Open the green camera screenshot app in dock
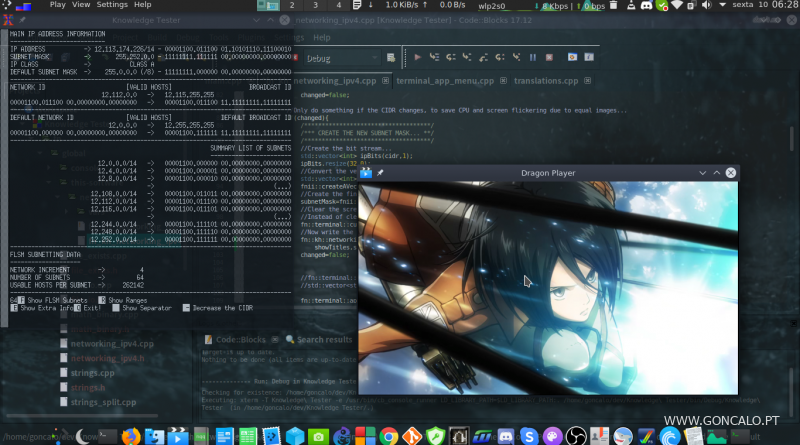The image size is (800, 445). pyautogui.click(x=318, y=437)
